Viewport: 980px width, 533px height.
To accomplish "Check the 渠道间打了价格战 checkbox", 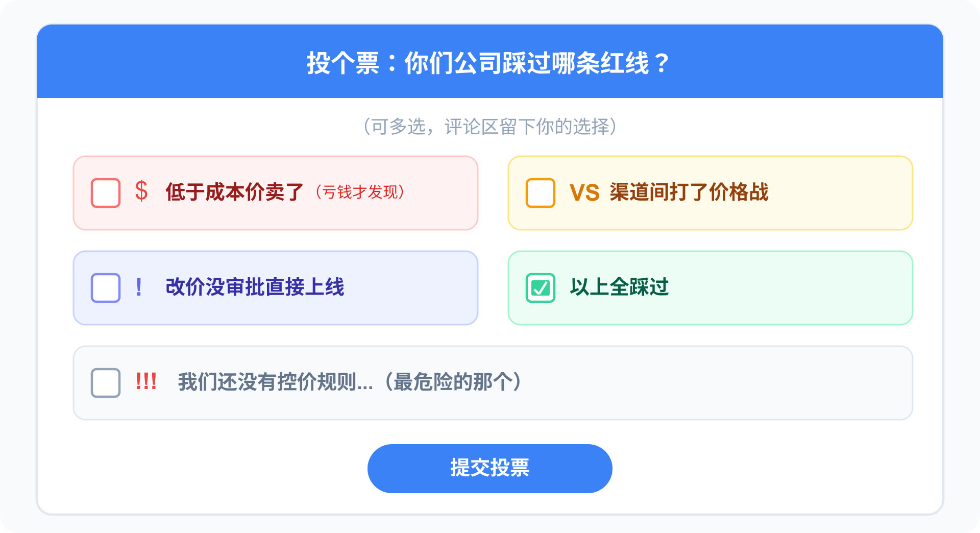I will 540,193.
